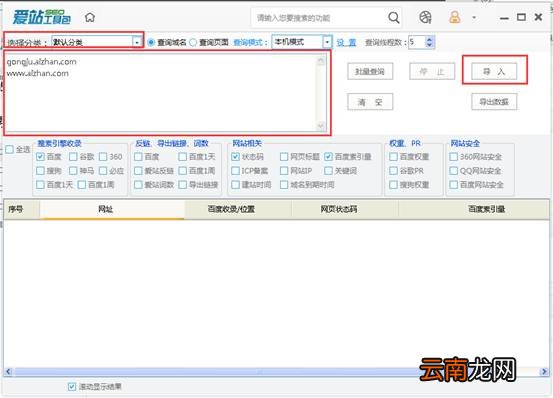The image size is (553, 398).
Task: Uncheck the 百度索引量 checkbox
Action: tap(328, 157)
